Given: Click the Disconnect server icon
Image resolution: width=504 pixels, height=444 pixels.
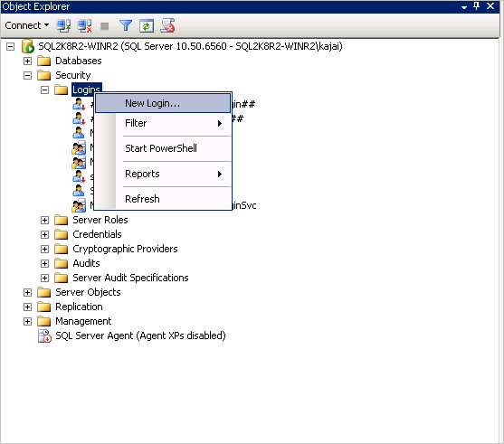Looking at the screenshot, I should [x=84, y=25].
